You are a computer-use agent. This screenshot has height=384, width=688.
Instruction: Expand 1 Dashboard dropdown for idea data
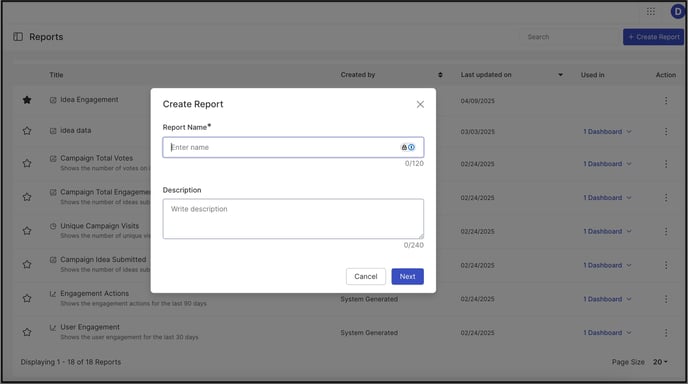click(607, 132)
